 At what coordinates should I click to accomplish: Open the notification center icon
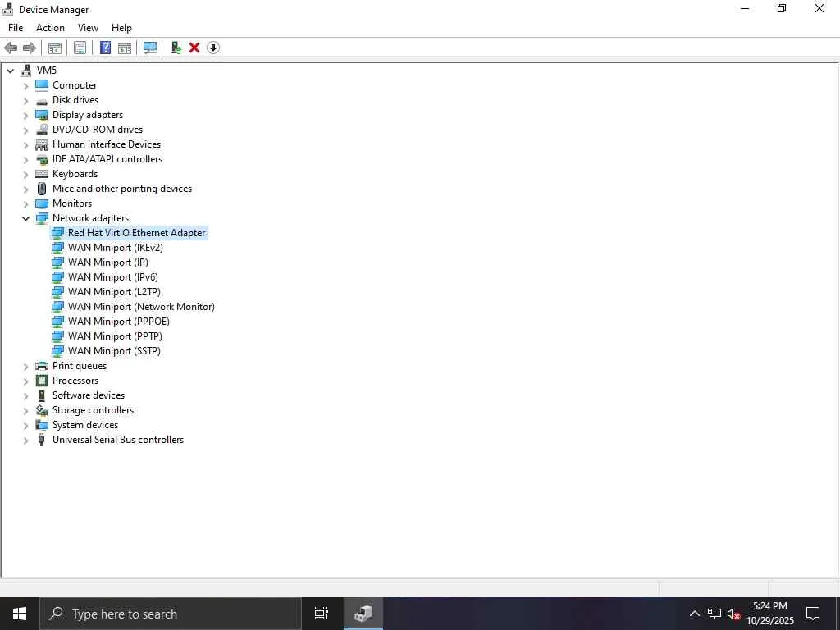click(x=813, y=614)
